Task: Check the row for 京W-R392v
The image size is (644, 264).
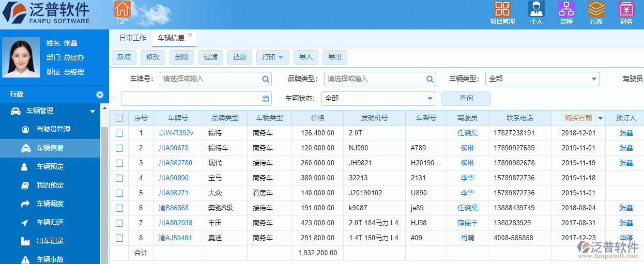Action: (x=119, y=133)
